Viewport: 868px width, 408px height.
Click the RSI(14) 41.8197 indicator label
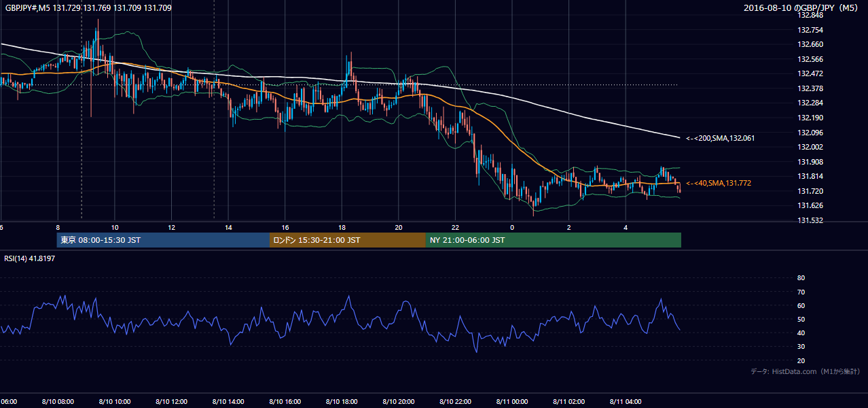(x=29, y=258)
